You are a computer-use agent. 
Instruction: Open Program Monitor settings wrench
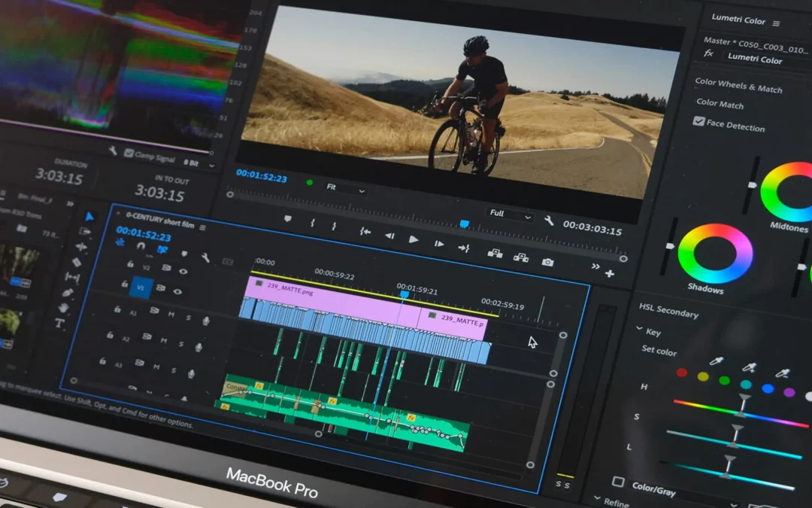click(548, 221)
